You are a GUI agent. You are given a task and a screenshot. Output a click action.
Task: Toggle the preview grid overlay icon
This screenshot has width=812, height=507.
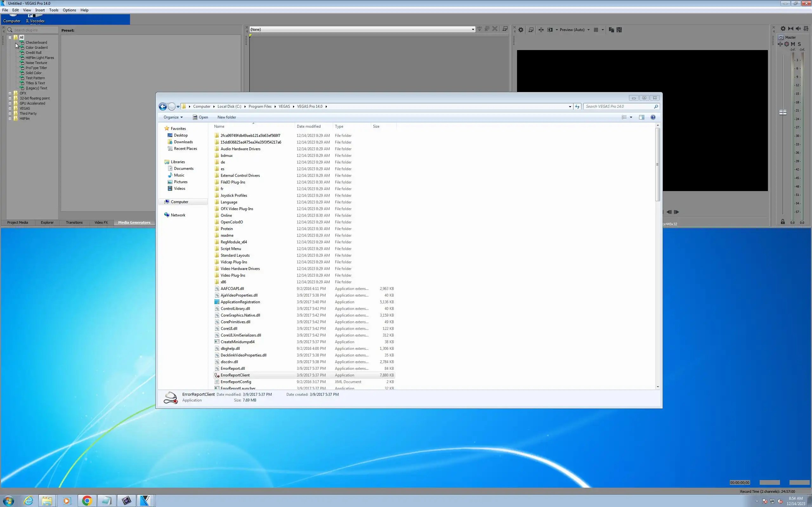click(x=596, y=30)
